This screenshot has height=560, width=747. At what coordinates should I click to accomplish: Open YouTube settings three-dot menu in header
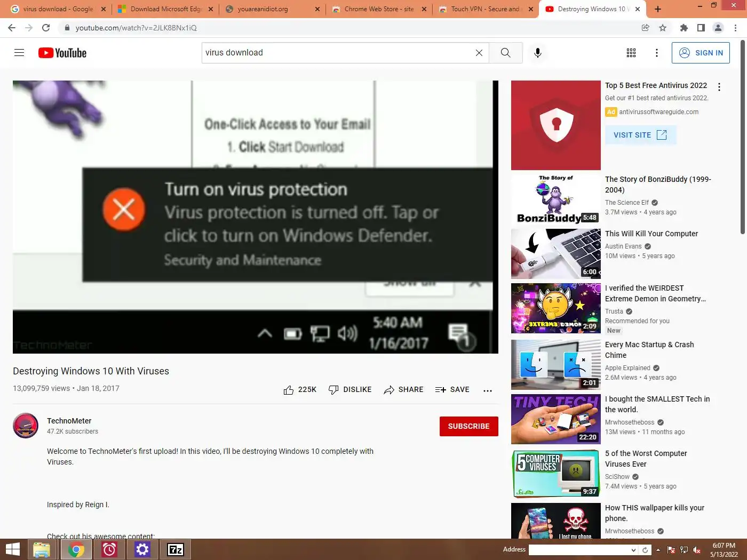657,53
